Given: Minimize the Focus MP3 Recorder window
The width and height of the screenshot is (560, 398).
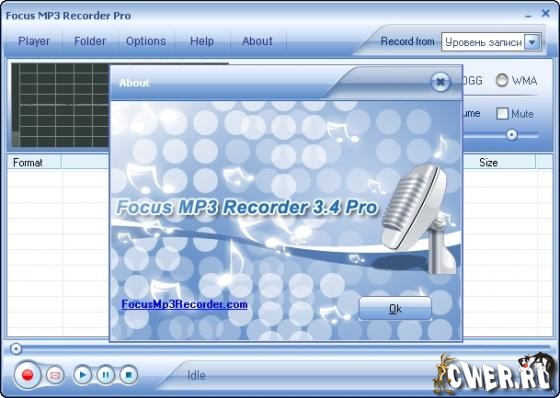Looking at the screenshot, I should [x=528, y=16].
